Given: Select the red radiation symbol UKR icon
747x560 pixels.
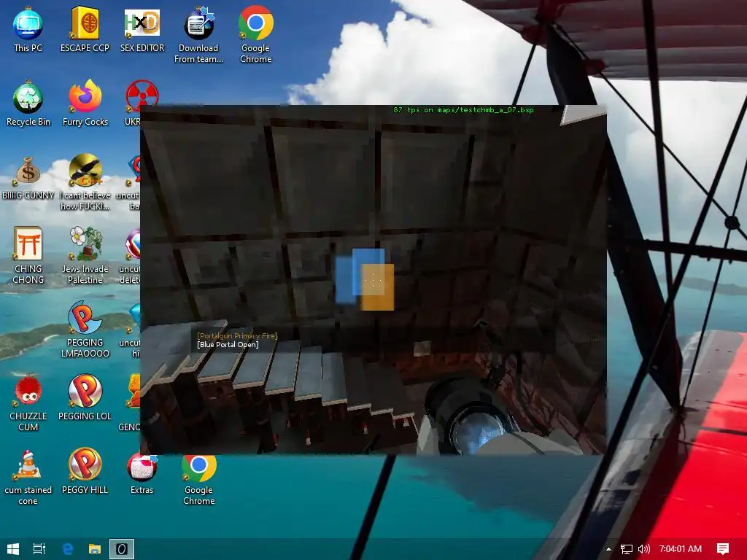Looking at the screenshot, I should pos(142,104).
